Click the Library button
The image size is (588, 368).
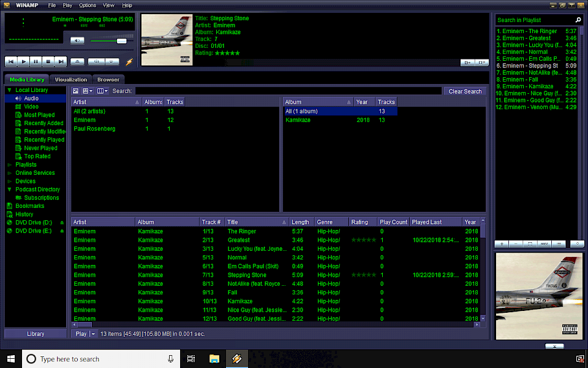tap(36, 334)
